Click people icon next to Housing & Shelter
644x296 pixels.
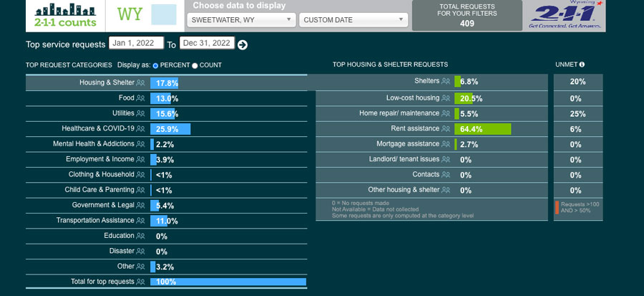[140, 83]
